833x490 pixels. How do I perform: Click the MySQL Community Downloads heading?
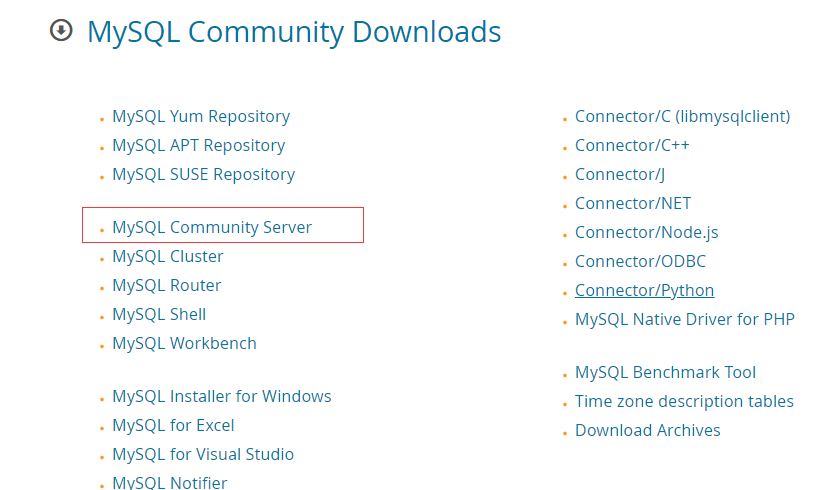[x=294, y=32]
